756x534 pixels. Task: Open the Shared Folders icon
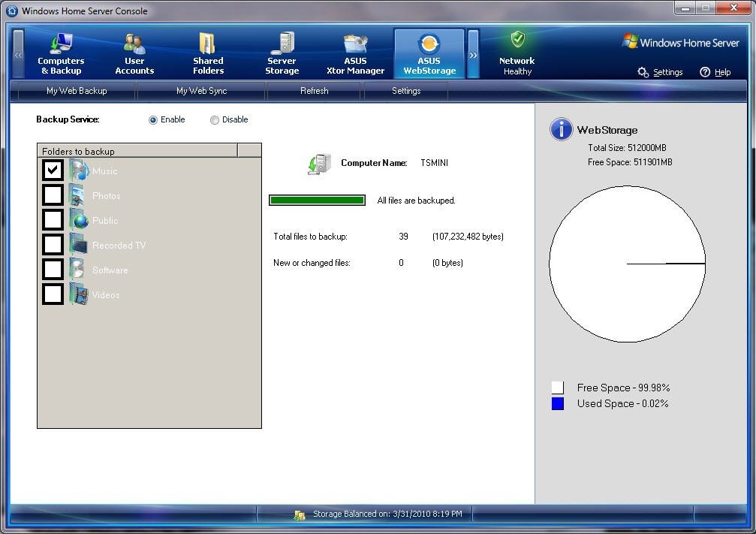(x=208, y=44)
